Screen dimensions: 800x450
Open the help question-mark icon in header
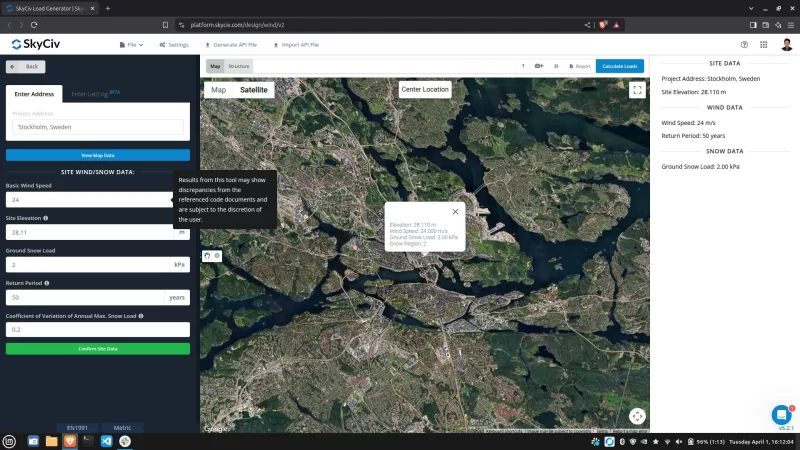point(744,45)
